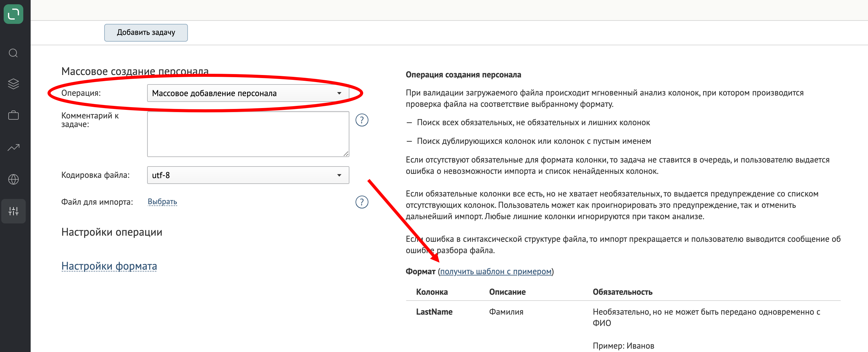Image resolution: width=868 pixels, height=352 pixels.
Task: Show help for the import file field
Action: click(x=362, y=202)
